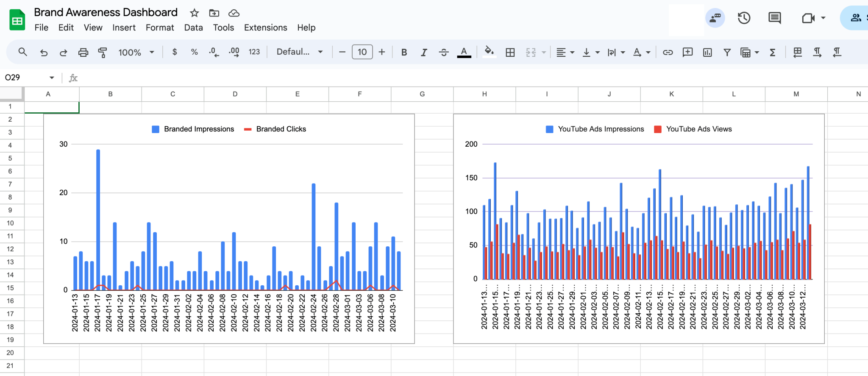Open the comments panel icon
Screen dimensions: 868x376
point(775,18)
